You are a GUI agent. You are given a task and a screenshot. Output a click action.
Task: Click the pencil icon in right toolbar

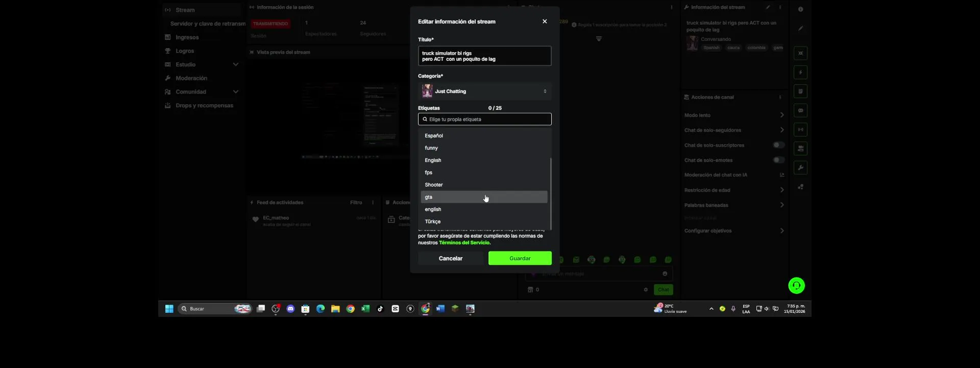pos(800,29)
